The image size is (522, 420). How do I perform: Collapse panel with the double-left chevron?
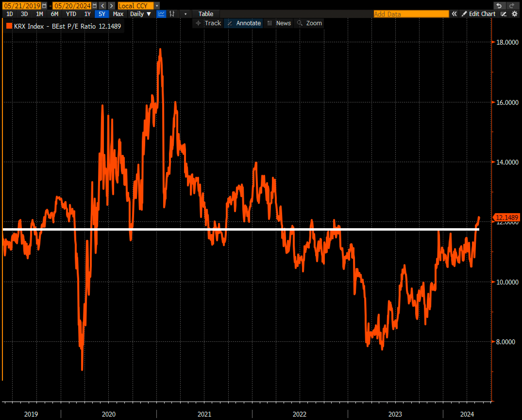pyautogui.click(x=454, y=14)
